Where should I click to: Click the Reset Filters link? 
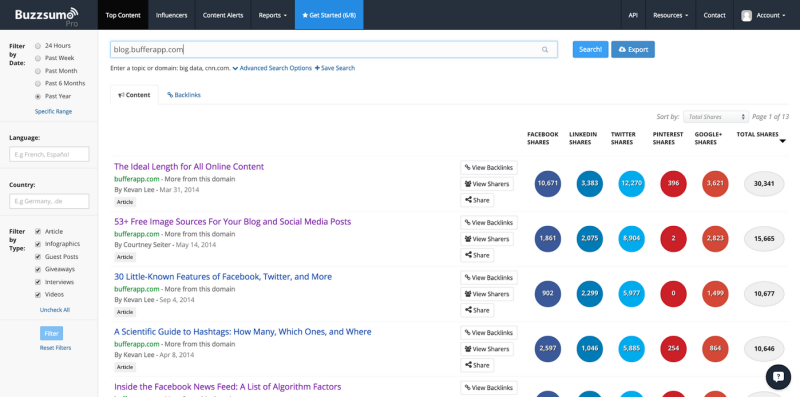point(56,348)
